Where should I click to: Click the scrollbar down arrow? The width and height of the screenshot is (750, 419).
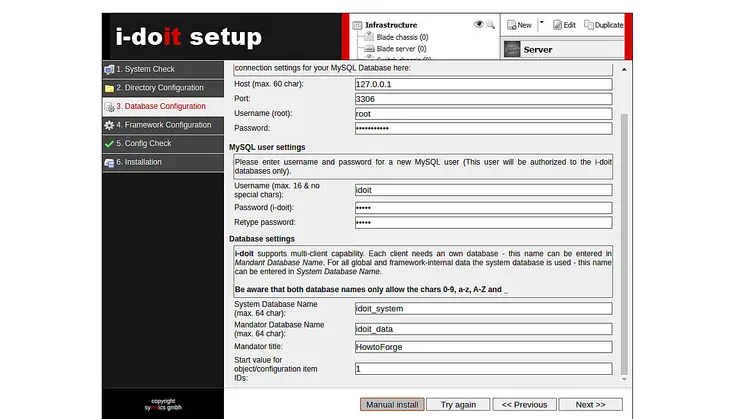[x=624, y=379]
